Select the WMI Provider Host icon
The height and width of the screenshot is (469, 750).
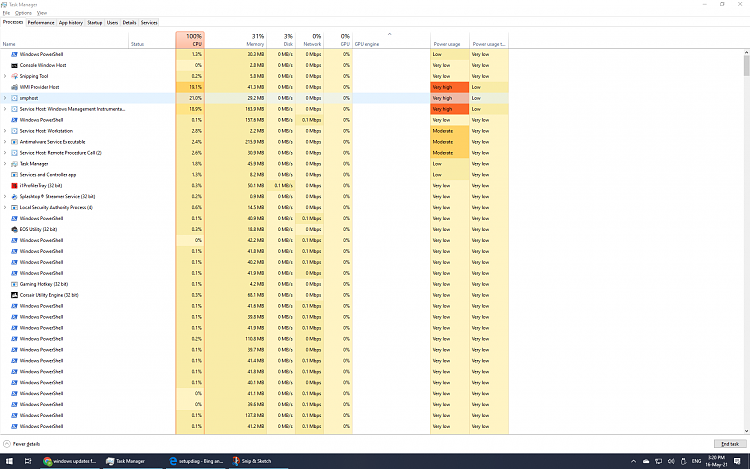coord(14,87)
